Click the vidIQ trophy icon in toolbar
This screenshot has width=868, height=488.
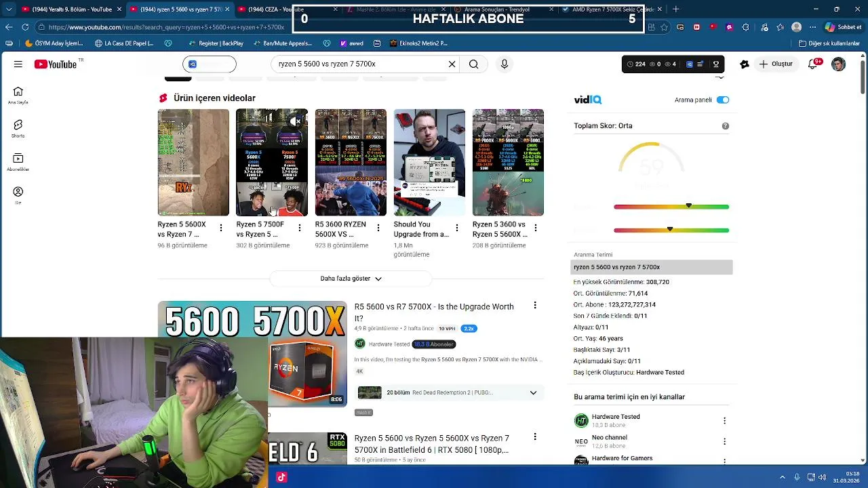716,64
